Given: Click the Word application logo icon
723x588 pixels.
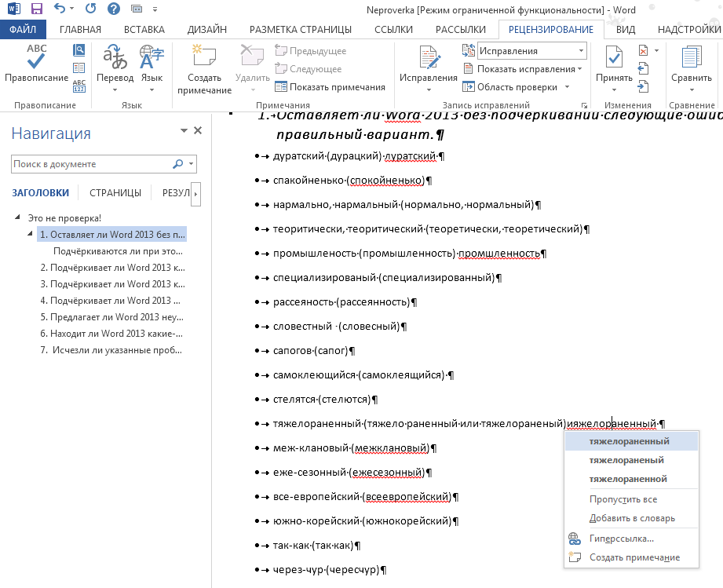Looking at the screenshot, I should [x=14, y=9].
